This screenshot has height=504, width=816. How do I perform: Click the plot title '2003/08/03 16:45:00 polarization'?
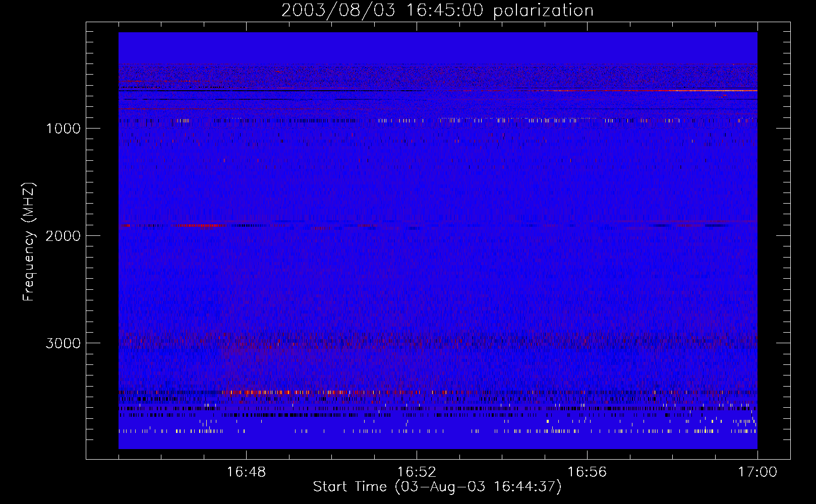tap(437, 10)
